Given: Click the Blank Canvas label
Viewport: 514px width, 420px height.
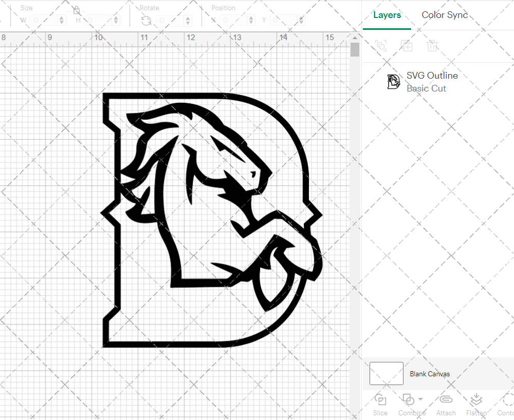Looking at the screenshot, I should (x=429, y=374).
